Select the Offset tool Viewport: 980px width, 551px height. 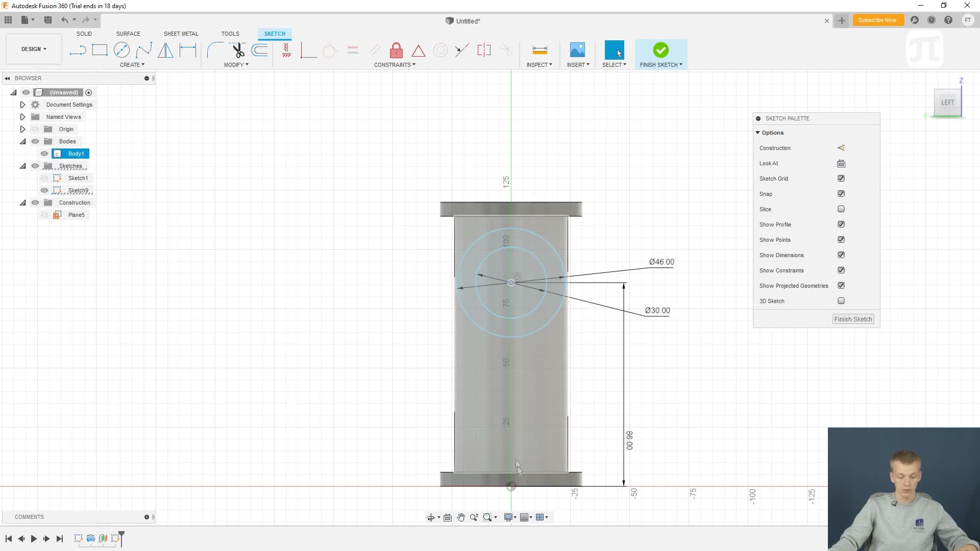pyautogui.click(x=260, y=50)
